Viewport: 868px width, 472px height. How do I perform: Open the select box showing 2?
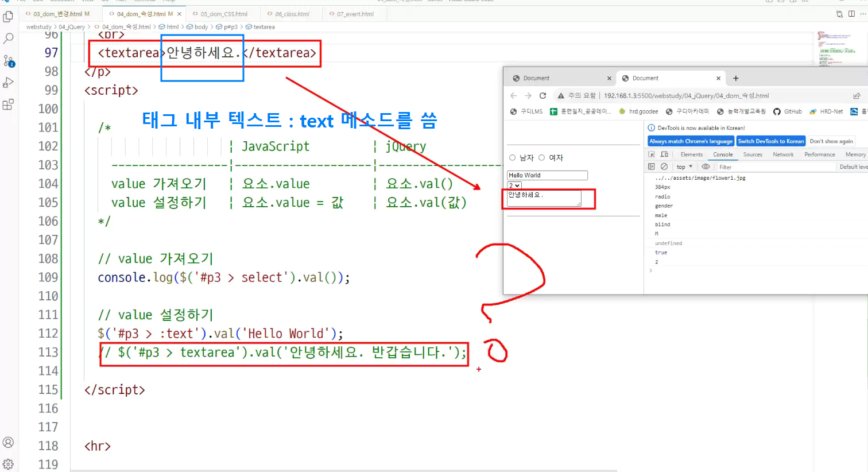point(514,185)
